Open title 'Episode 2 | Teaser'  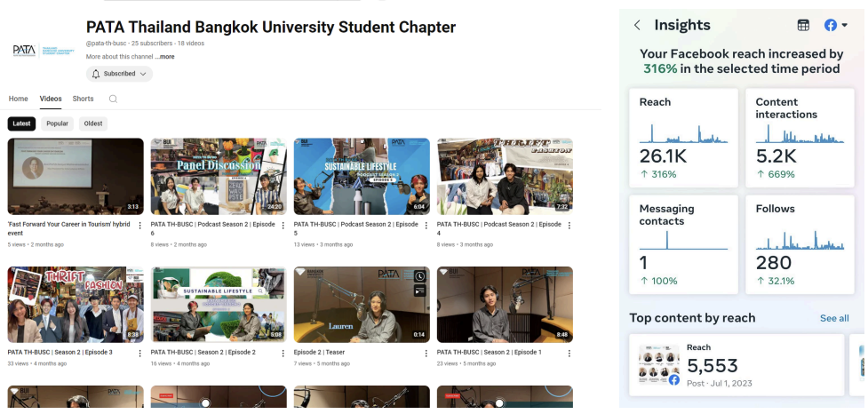coord(319,353)
